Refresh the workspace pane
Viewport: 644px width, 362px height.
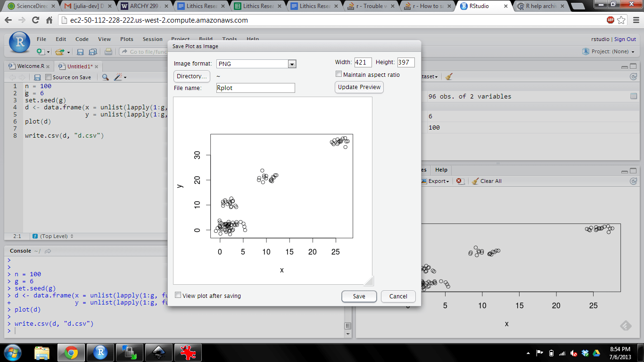[x=634, y=76]
